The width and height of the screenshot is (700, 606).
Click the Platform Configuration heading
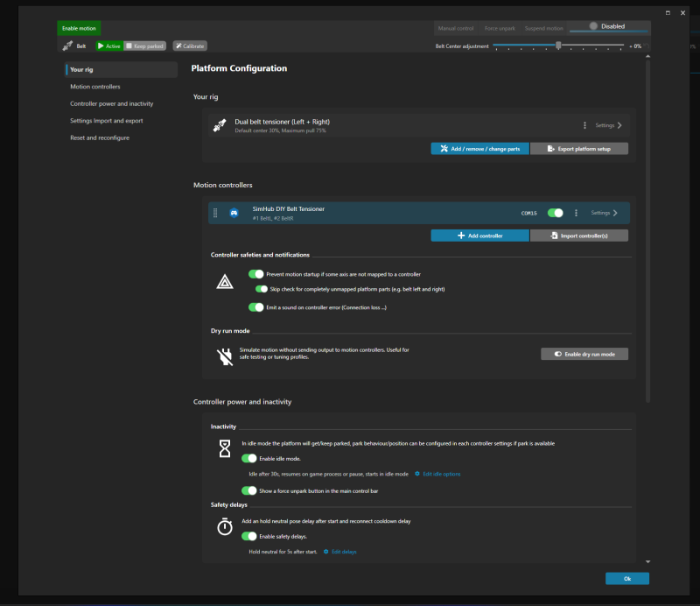click(239, 68)
